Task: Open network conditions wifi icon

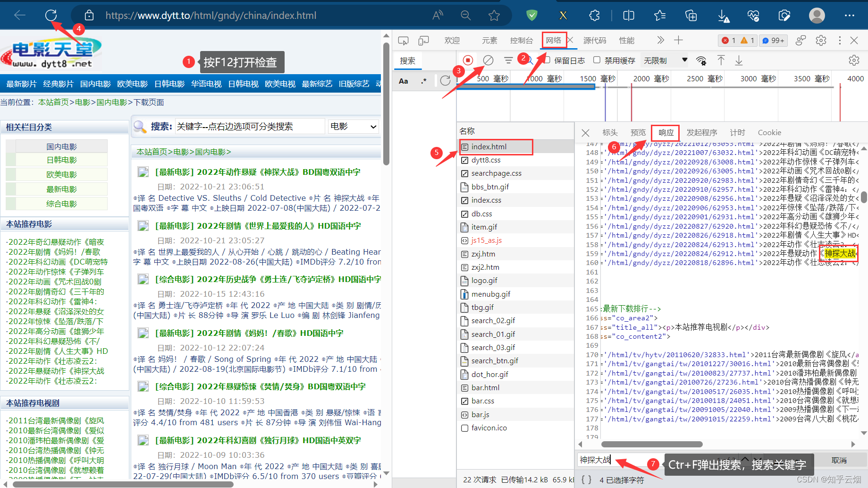Action: click(x=701, y=60)
